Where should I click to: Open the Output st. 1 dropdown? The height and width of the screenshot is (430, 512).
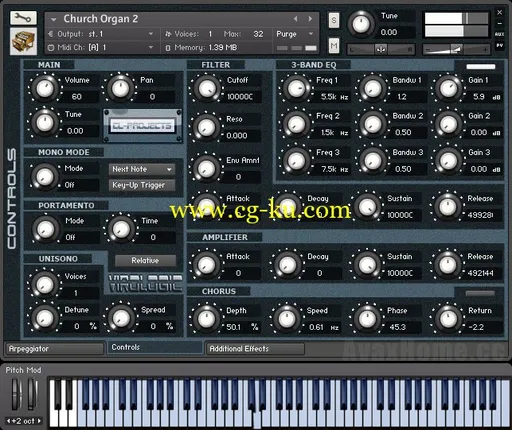click(x=151, y=34)
